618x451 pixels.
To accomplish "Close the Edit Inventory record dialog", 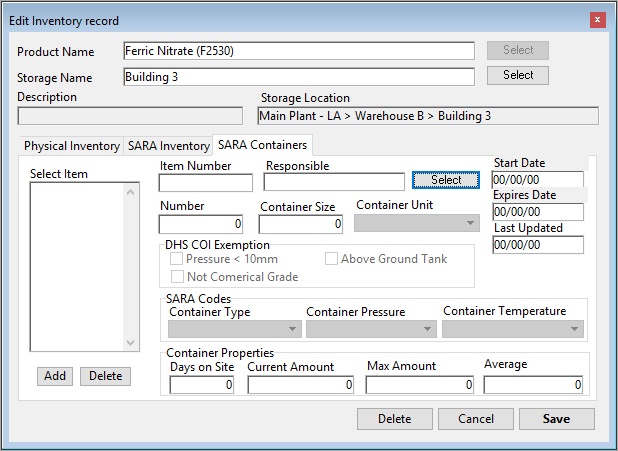I will (x=597, y=20).
